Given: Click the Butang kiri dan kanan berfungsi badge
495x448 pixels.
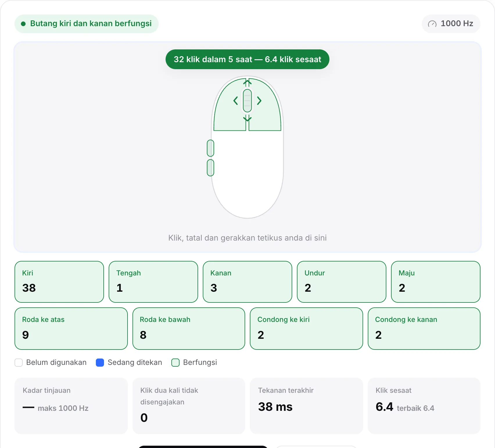Looking at the screenshot, I should coord(87,24).
